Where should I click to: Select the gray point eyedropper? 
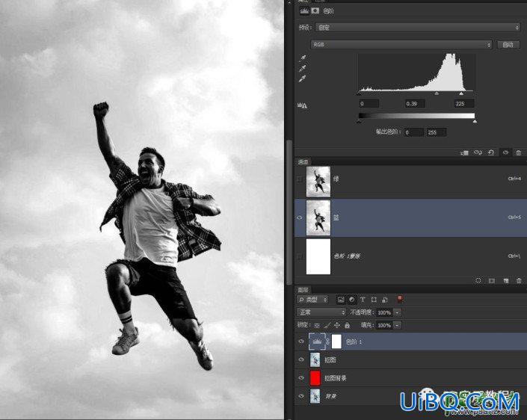tap(303, 69)
